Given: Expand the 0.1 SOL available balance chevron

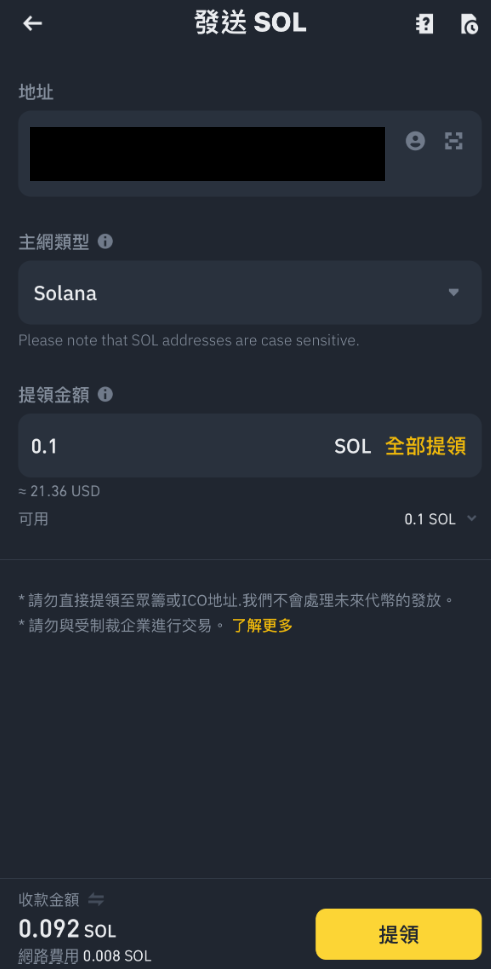Looking at the screenshot, I should click(472, 518).
